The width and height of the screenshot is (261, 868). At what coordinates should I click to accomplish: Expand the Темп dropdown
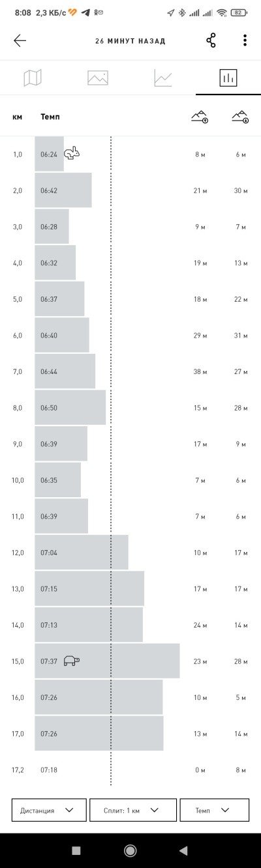click(215, 810)
